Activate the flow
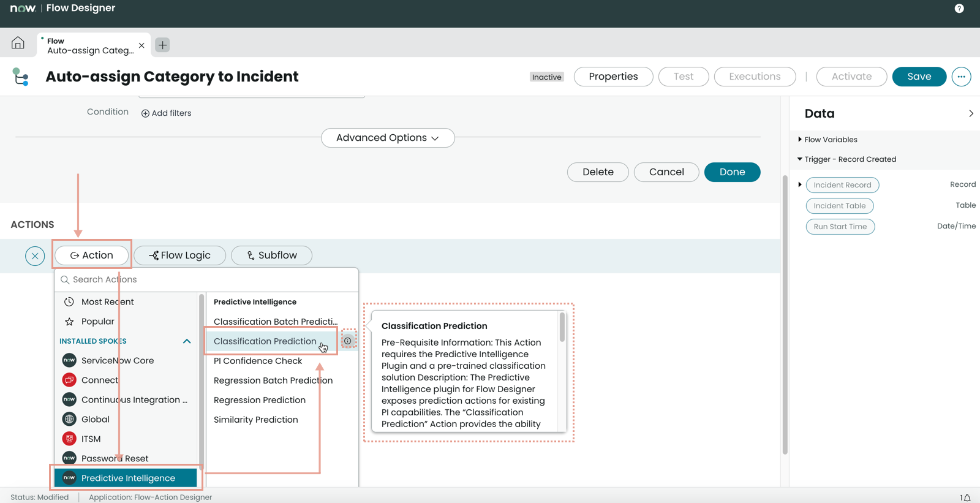 pyautogui.click(x=851, y=77)
